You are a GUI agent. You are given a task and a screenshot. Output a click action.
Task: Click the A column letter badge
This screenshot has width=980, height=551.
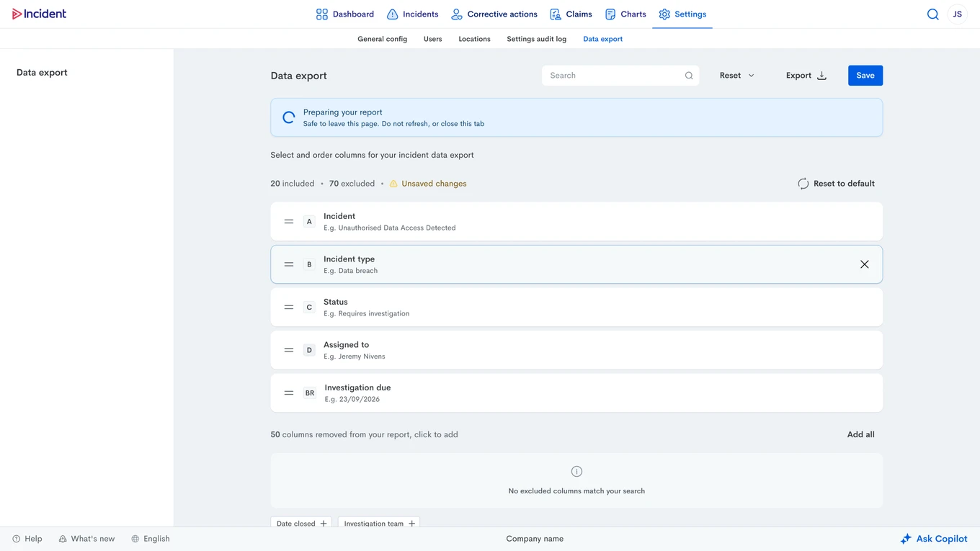(x=309, y=222)
